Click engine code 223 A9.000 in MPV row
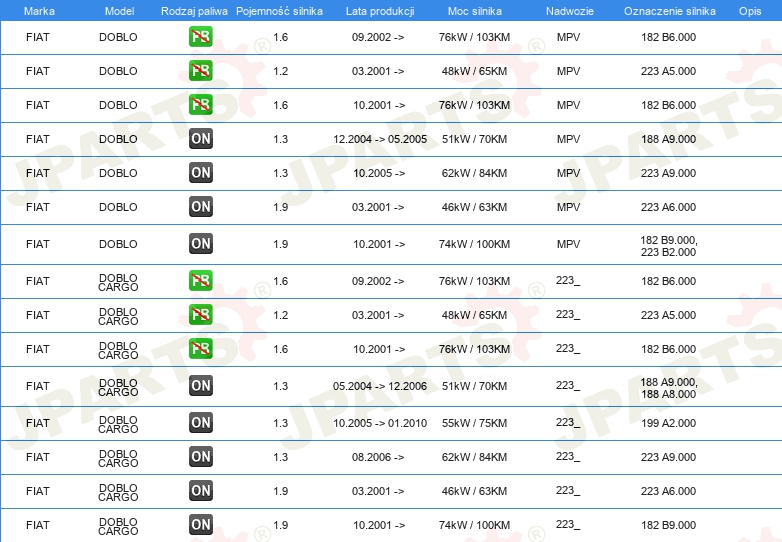The width and height of the screenshot is (782, 542). [668, 173]
